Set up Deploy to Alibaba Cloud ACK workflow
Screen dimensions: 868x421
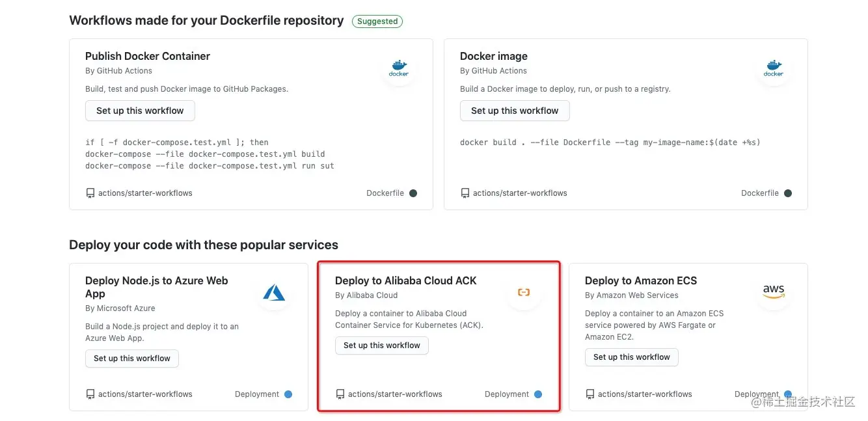382,346
